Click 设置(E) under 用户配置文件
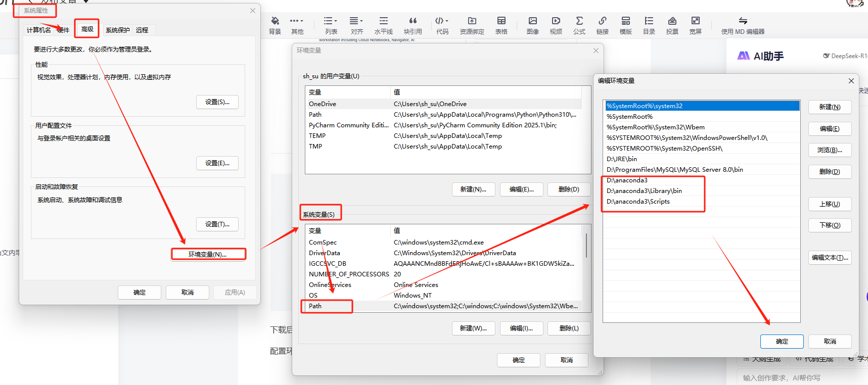The height and width of the screenshot is (385, 868). [x=217, y=163]
